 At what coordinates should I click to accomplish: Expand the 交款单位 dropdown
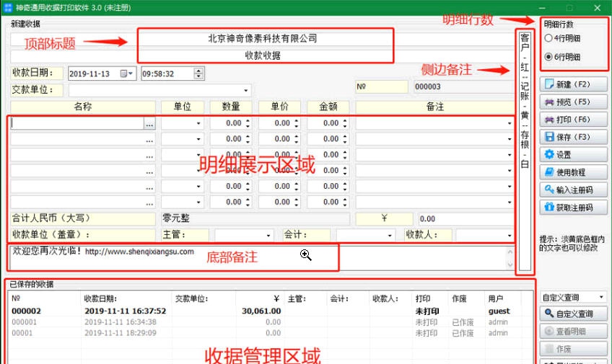pyautogui.click(x=245, y=90)
